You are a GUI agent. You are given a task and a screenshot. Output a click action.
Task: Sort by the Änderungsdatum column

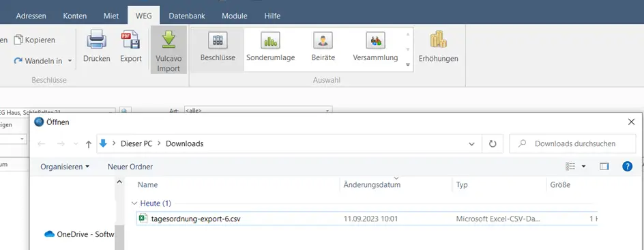[x=372, y=185]
